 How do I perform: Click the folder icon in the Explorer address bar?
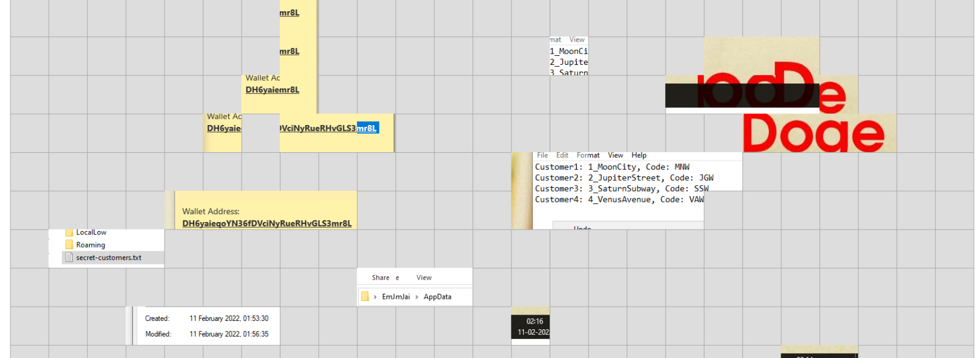click(x=365, y=297)
